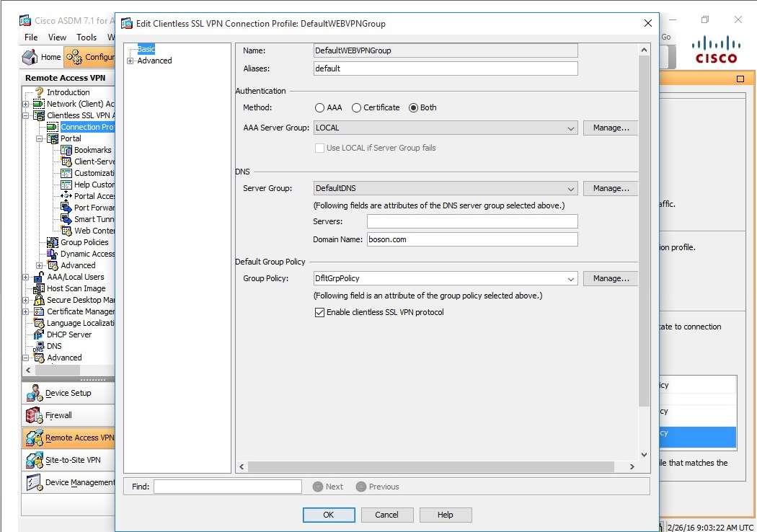
Task: Click the Find Next button
Action: pyautogui.click(x=328, y=487)
